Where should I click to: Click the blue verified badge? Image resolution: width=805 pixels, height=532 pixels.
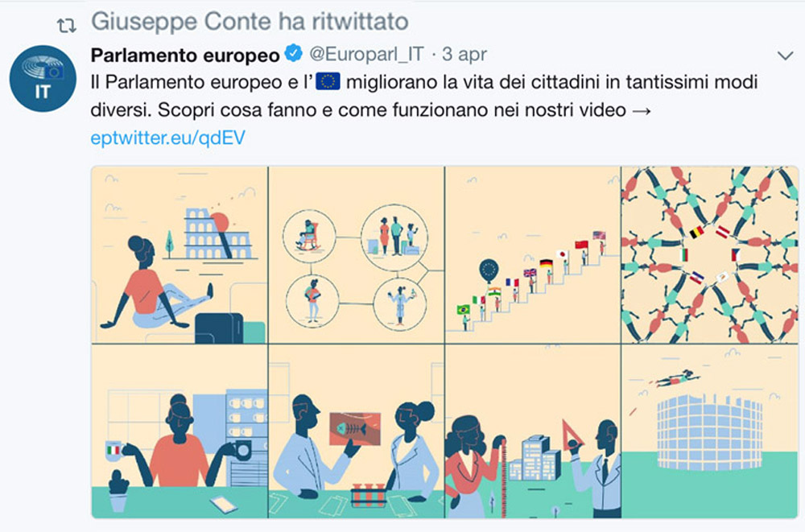point(294,53)
